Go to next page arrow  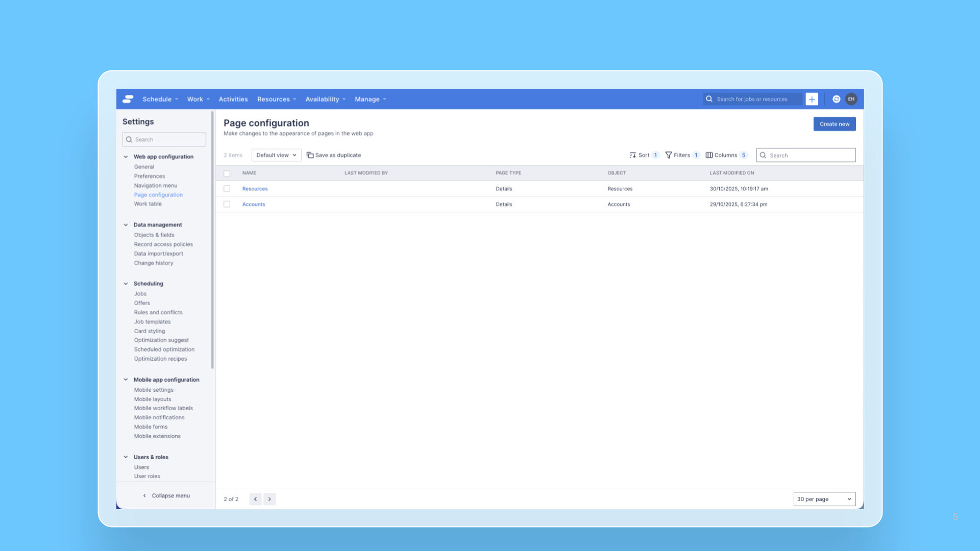269,499
